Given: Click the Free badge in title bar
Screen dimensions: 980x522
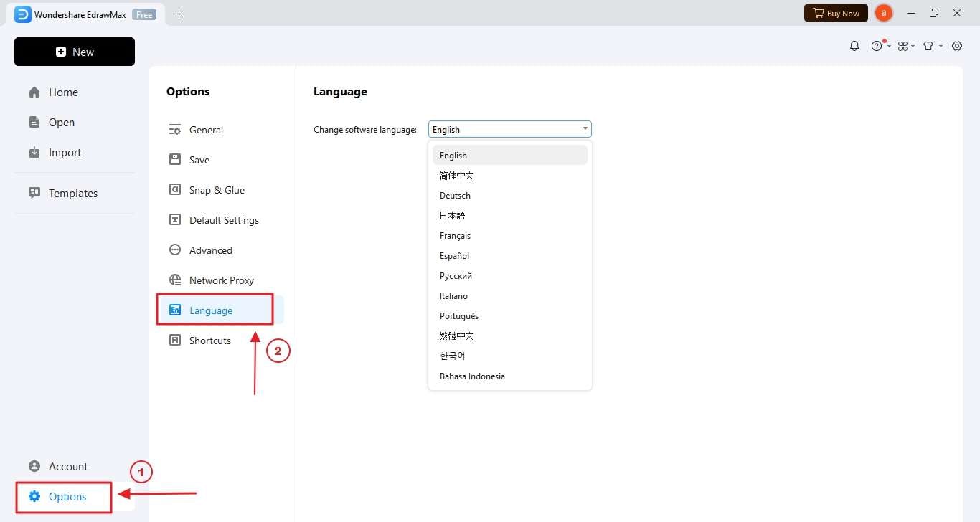Looking at the screenshot, I should coord(144,14).
